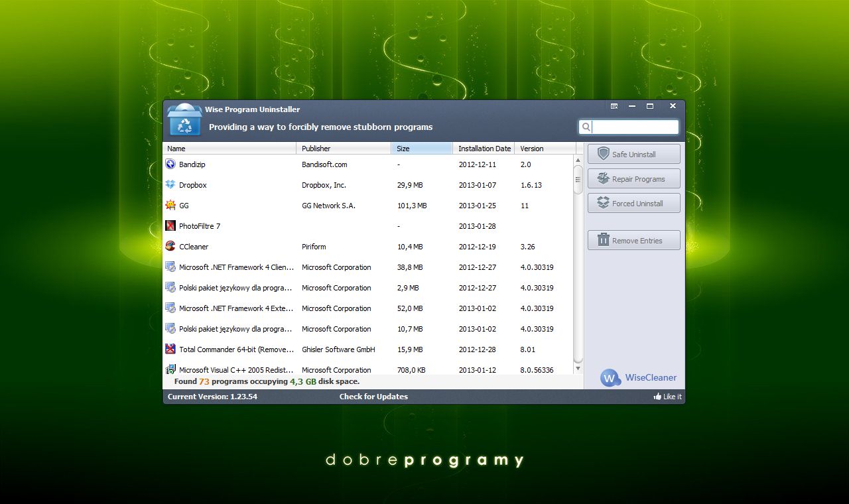Screen dimensions: 849x504
Task: Click size value 101,3 MB
Action: 412,206
